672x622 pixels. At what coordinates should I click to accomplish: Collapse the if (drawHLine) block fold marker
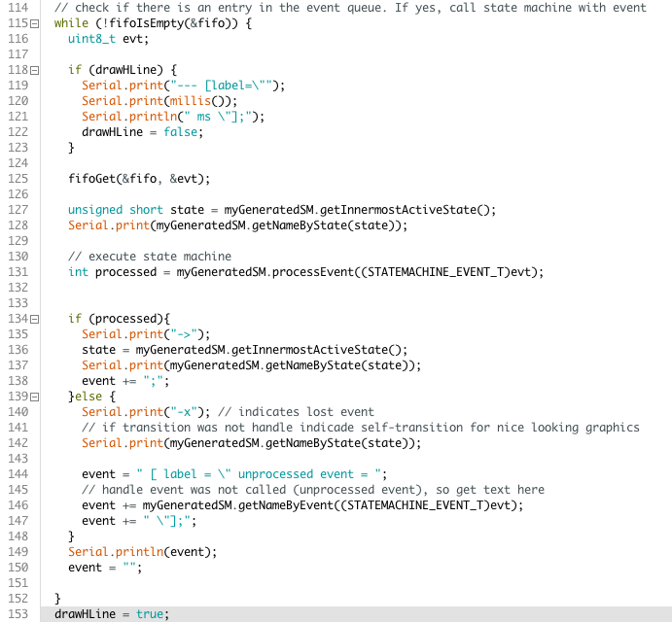34,70
